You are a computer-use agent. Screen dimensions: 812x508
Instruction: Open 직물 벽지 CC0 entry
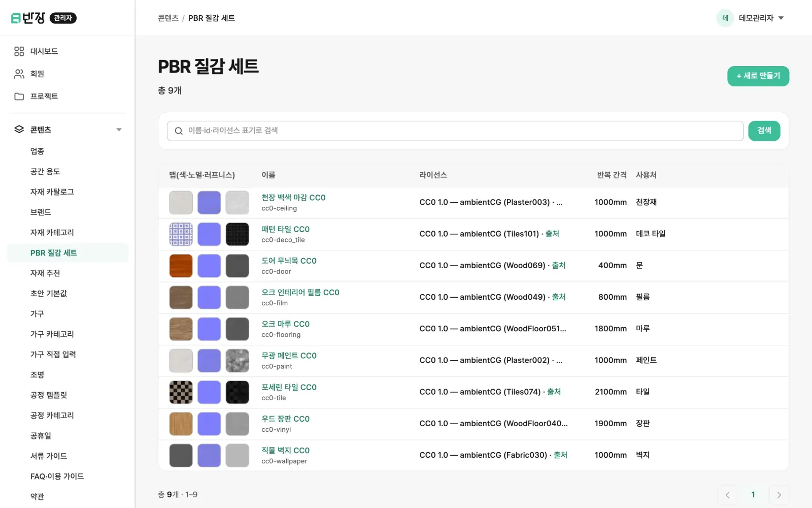285,451
